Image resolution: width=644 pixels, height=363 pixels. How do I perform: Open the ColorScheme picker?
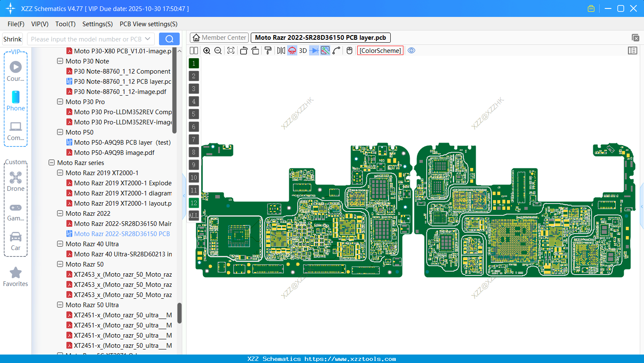380,50
